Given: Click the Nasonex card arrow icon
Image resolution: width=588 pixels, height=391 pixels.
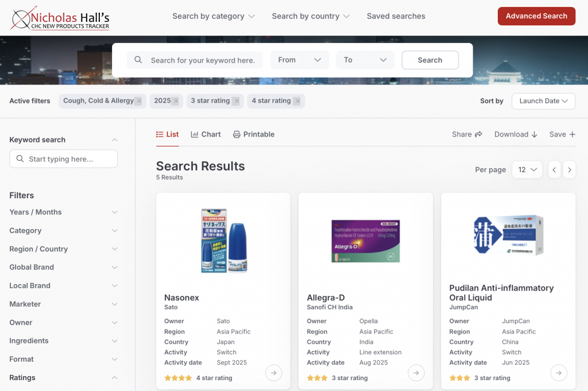Looking at the screenshot, I should coord(273,373).
